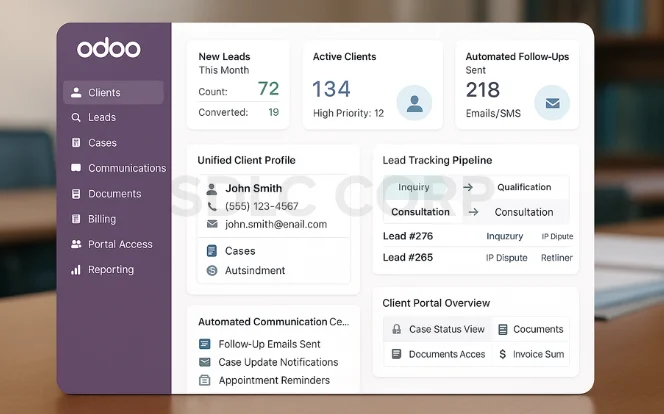The image size is (664, 414).
Task: Open Cocuments in Client Portal Overview
Action: (x=531, y=329)
